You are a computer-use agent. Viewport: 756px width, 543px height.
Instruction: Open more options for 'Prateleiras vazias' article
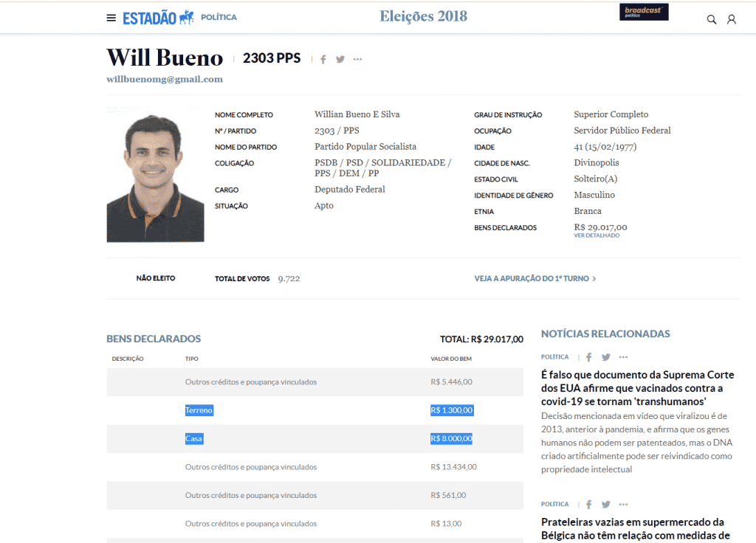[623, 505]
